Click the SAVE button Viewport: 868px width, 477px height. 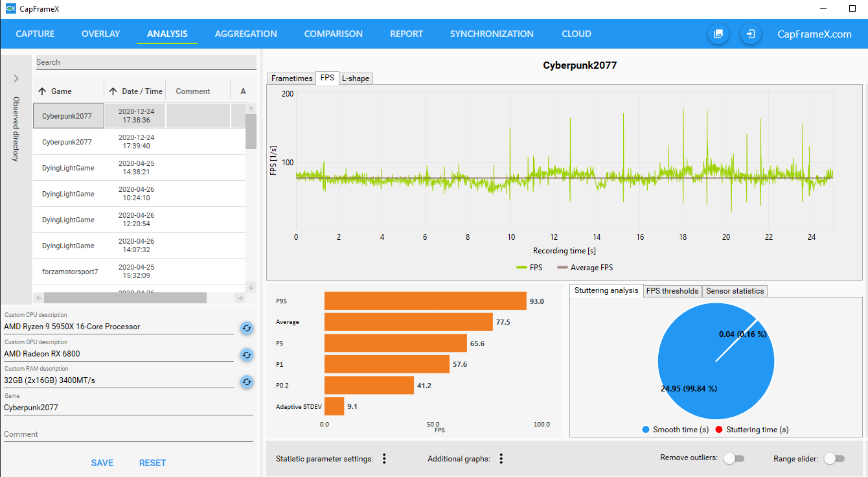pyautogui.click(x=102, y=463)
